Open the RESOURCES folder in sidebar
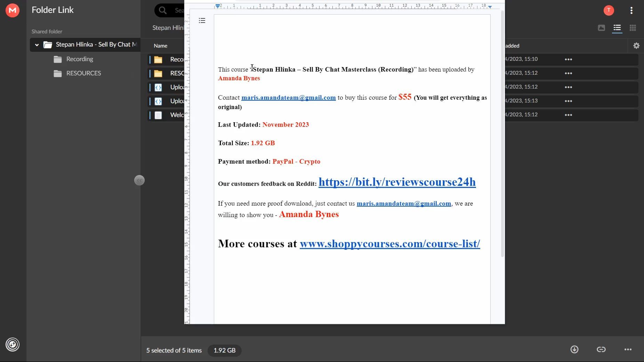Image resolution: width=644 pixels, height=362 pixels. [83, 73]
